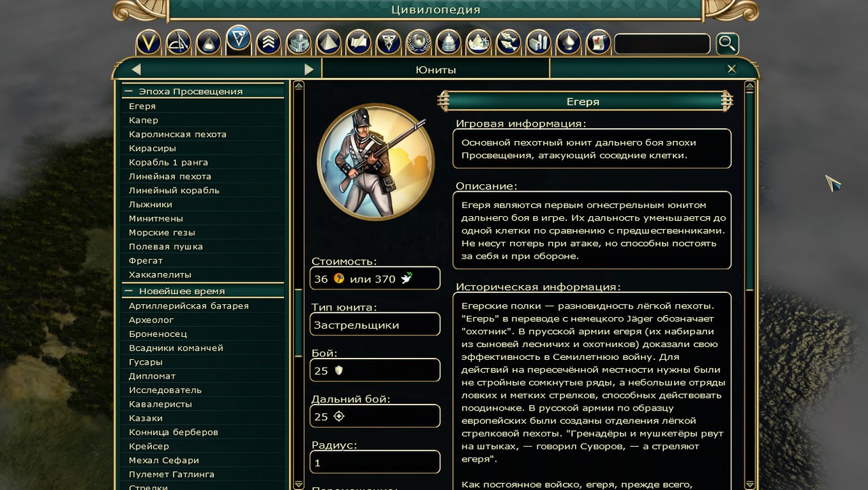Go back with the left history arrow

pos(136,69)
